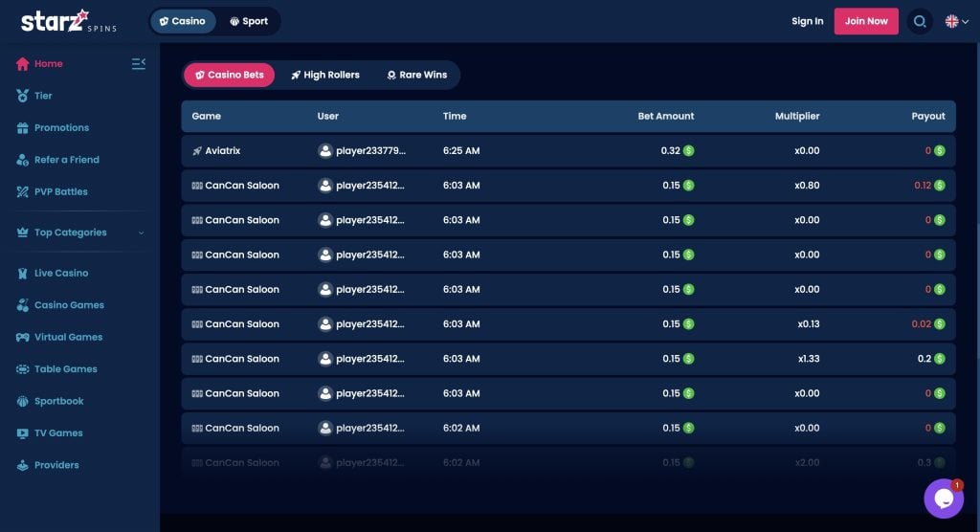Switch to Sport mode toggle
The height and width of the screenshot is (532, 980).
point(249,21)
